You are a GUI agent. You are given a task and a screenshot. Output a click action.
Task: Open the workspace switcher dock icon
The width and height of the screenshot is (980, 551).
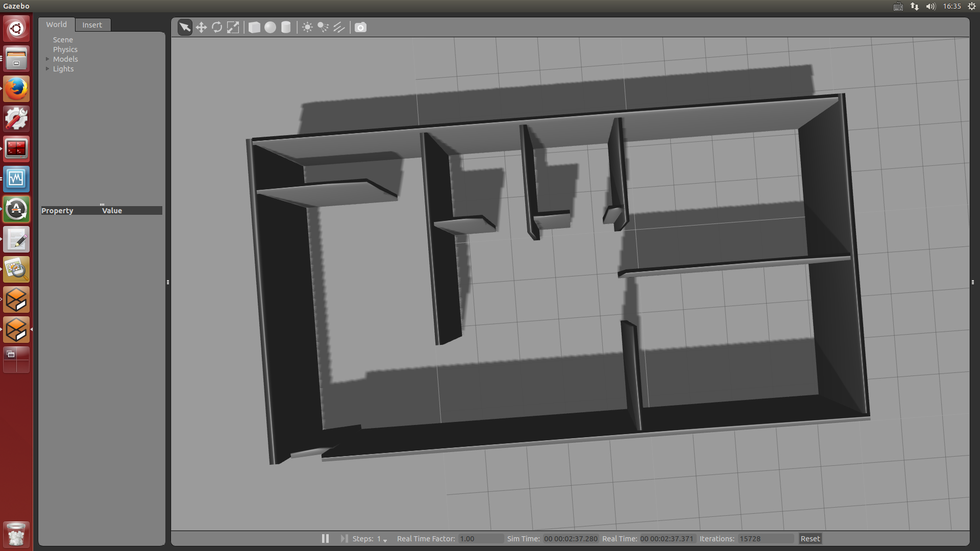[16, 360]
